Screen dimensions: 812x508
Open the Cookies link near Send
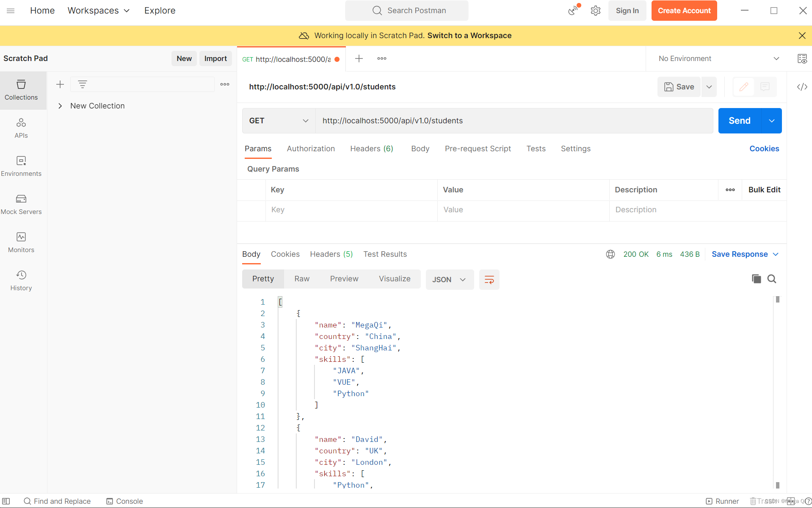[764, 149]
